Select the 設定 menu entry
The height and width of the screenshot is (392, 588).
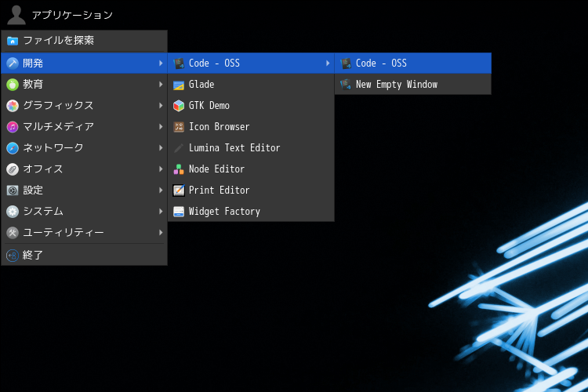coord(33,191)
